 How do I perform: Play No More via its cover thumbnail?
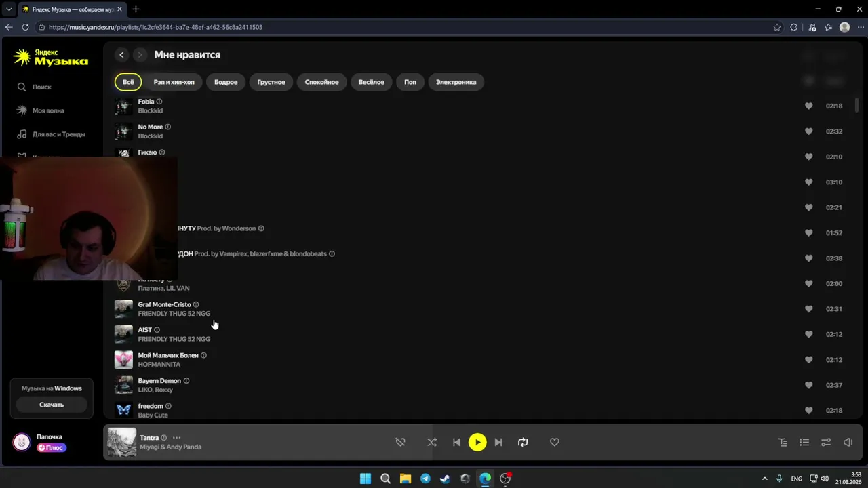(123, 131)
